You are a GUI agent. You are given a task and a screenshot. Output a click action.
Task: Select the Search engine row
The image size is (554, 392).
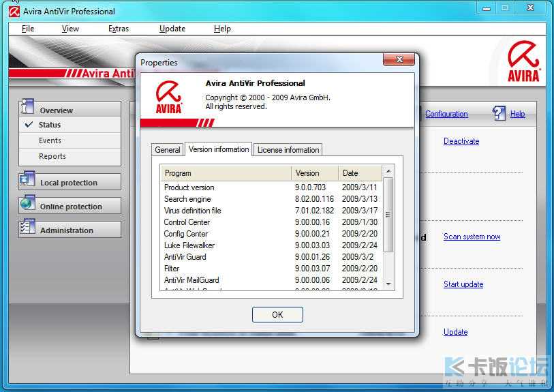tap(271, 199)
